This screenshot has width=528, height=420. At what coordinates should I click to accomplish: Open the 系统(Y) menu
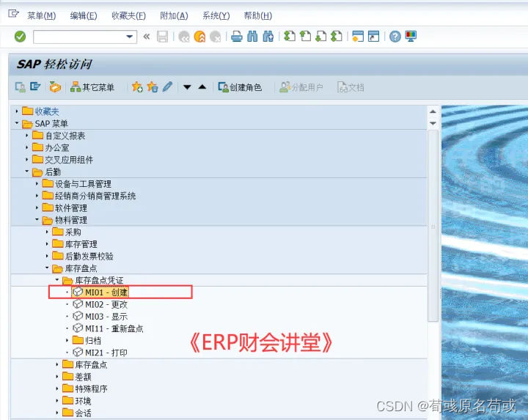tap(216, 15)
